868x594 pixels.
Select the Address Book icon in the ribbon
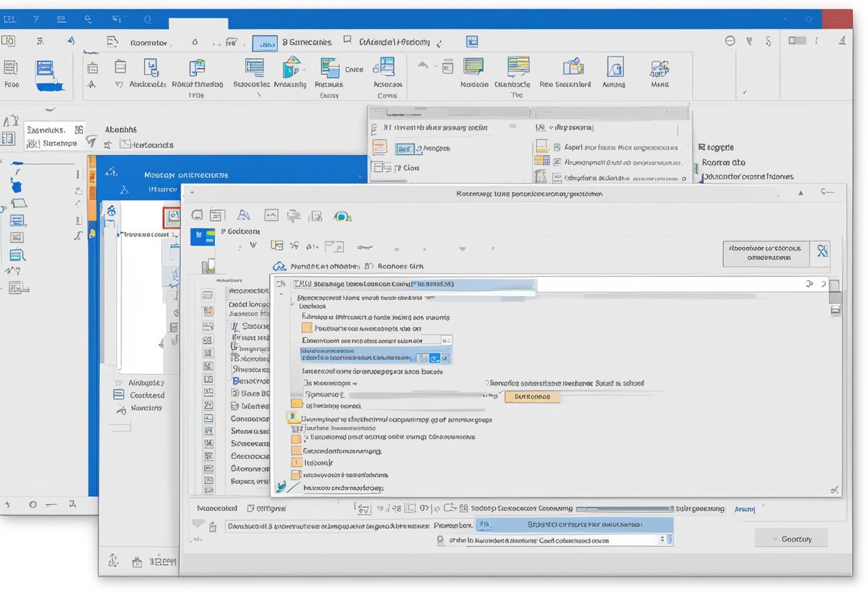[151, 71]
